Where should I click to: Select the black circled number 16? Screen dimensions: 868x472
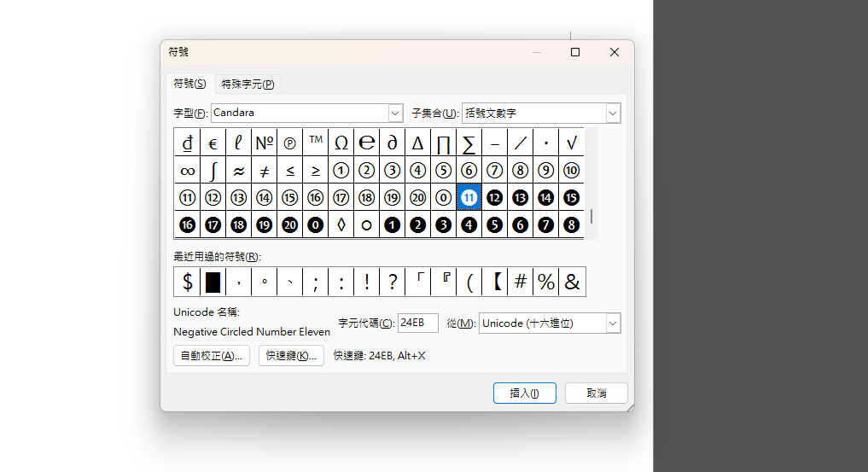coord(187,224)
